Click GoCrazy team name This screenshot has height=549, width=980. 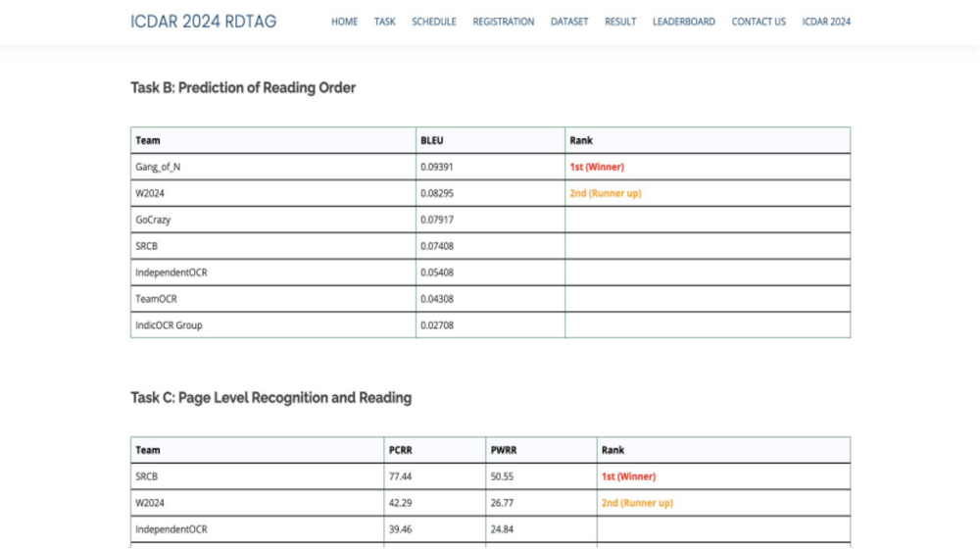[x=153, y=220]
